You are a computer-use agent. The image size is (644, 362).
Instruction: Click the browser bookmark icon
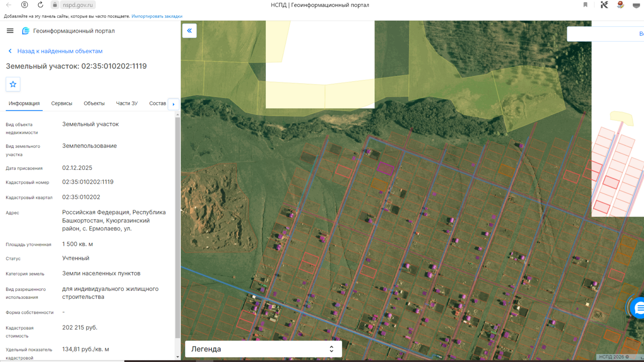[x=585, y=5]
